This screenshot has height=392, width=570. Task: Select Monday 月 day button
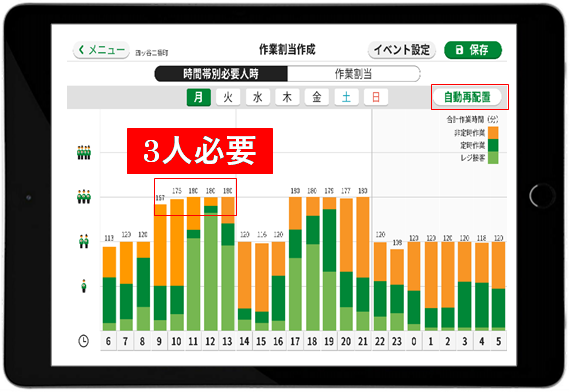tap(198, 97)
